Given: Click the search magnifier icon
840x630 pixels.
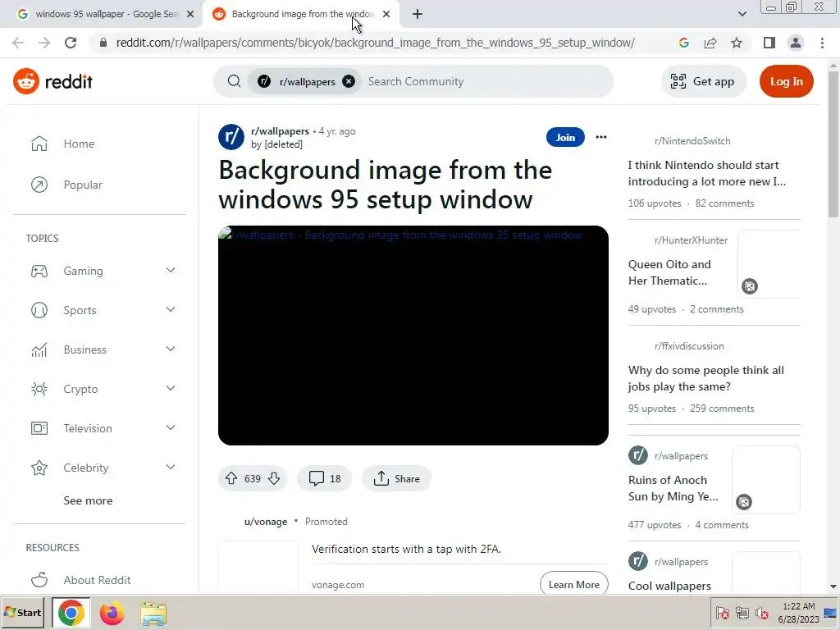Looking at the screenshot, I should 234,81.
